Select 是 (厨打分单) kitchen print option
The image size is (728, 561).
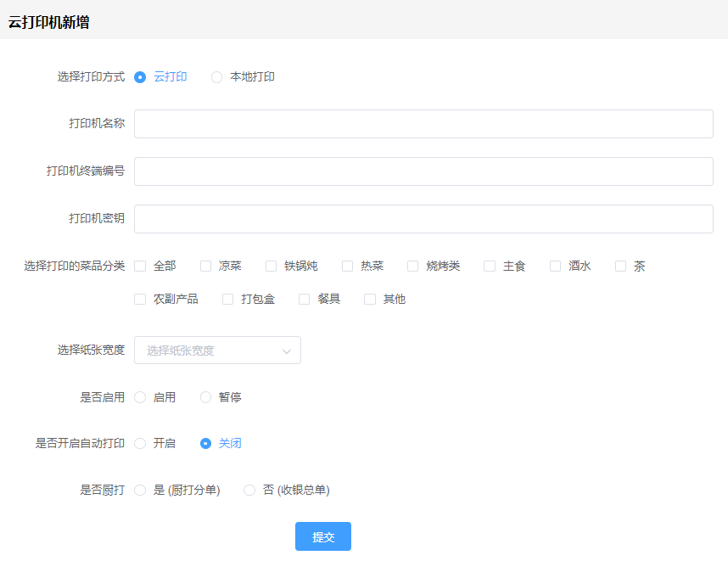click(x=140, y=491)
